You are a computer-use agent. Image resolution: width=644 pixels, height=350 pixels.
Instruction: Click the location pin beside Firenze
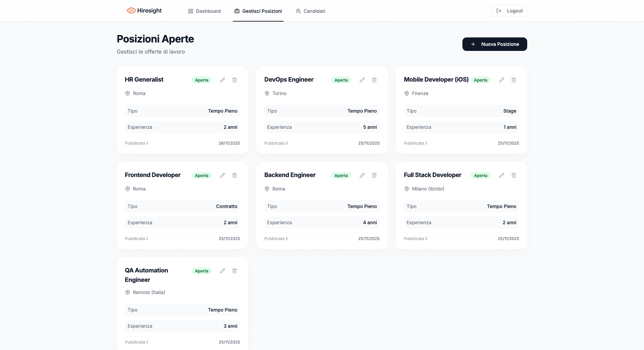[x=407, y=93]
